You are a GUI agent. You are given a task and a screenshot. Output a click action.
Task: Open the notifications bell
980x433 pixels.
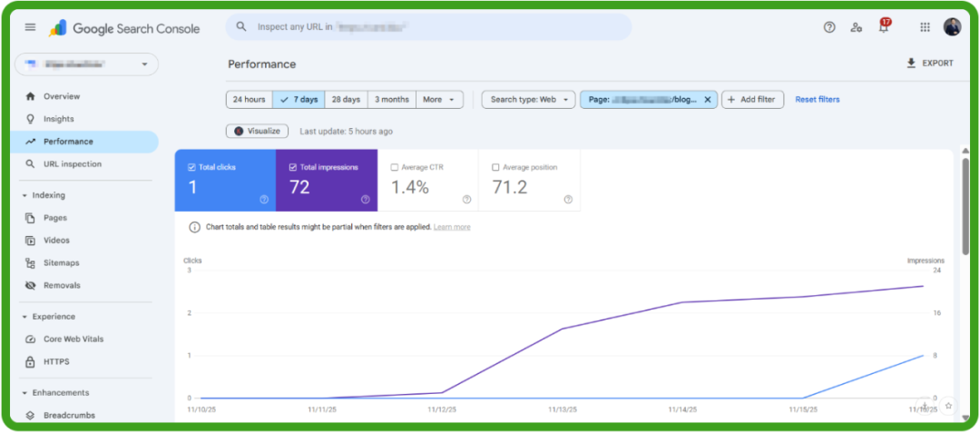click(883, 27)
